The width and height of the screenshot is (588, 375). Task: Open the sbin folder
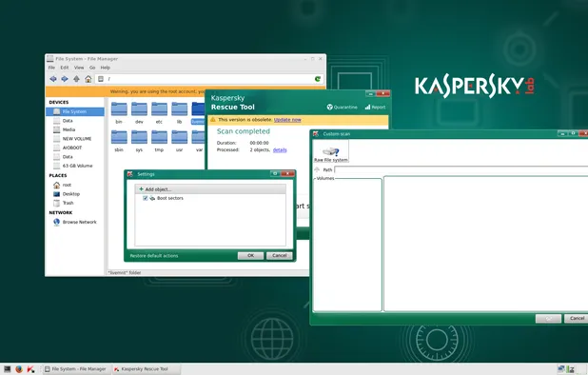(x=119, y=141)
